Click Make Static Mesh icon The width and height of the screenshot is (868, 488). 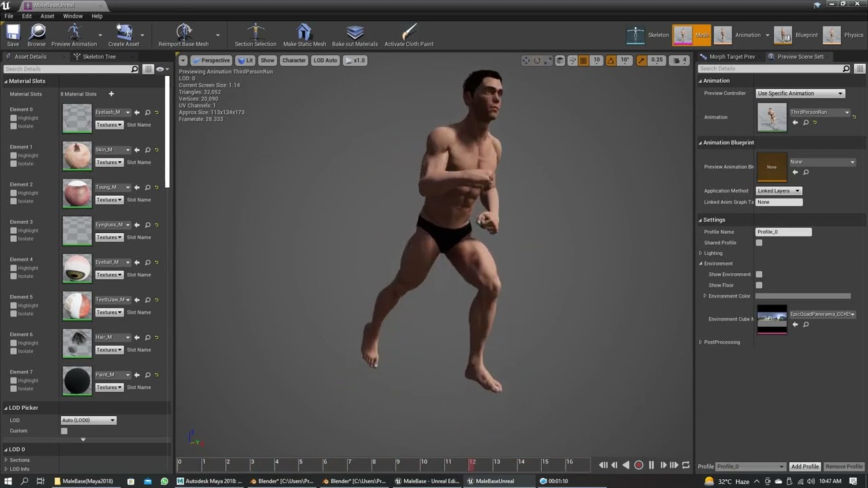point(304,35)
